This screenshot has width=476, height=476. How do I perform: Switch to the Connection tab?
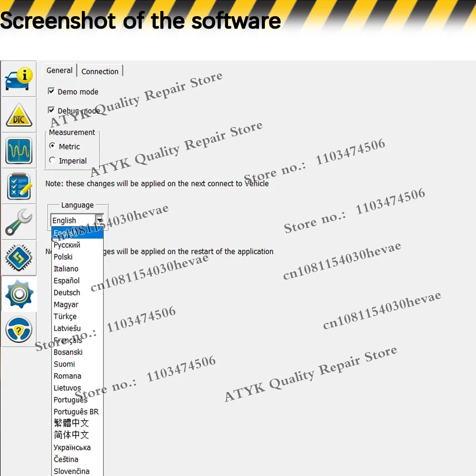(100, 71)
